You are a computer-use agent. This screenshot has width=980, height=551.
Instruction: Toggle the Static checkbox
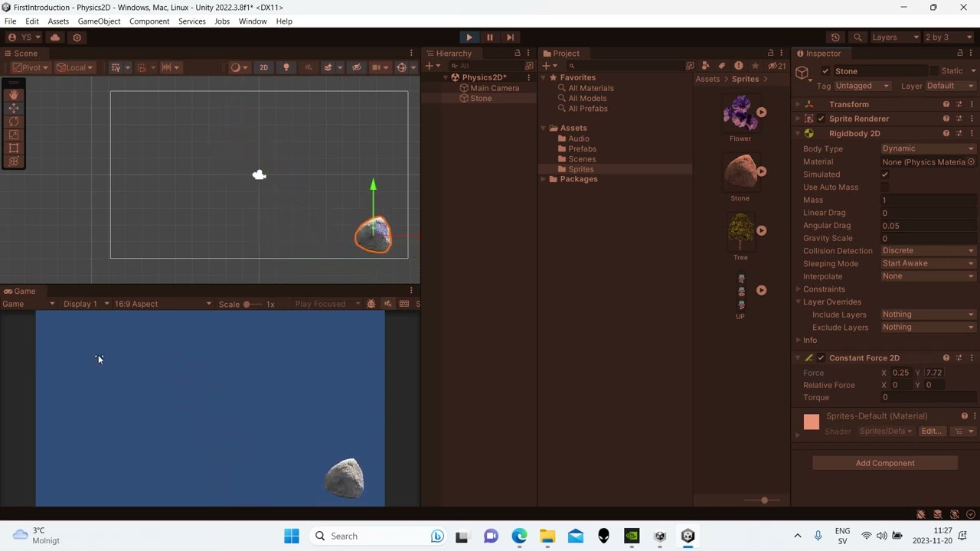[x=933, y=71]
